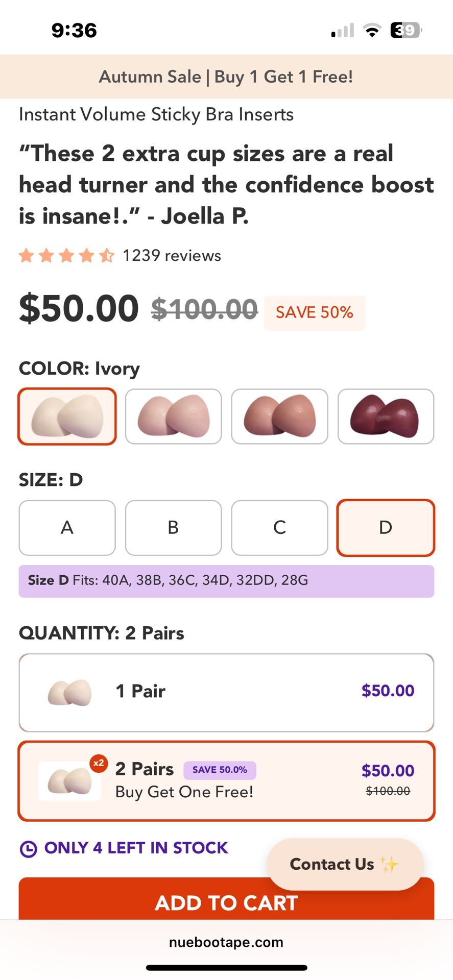Screen dimensions: 453x980
Task: Click the half-filled star in the rating
Action: coord(106,255)
